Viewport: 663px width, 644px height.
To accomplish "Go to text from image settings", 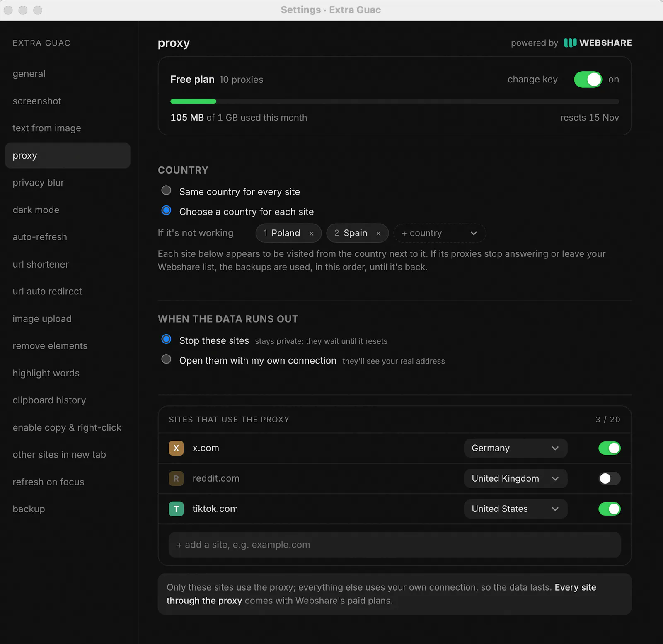I will [68, 128].
